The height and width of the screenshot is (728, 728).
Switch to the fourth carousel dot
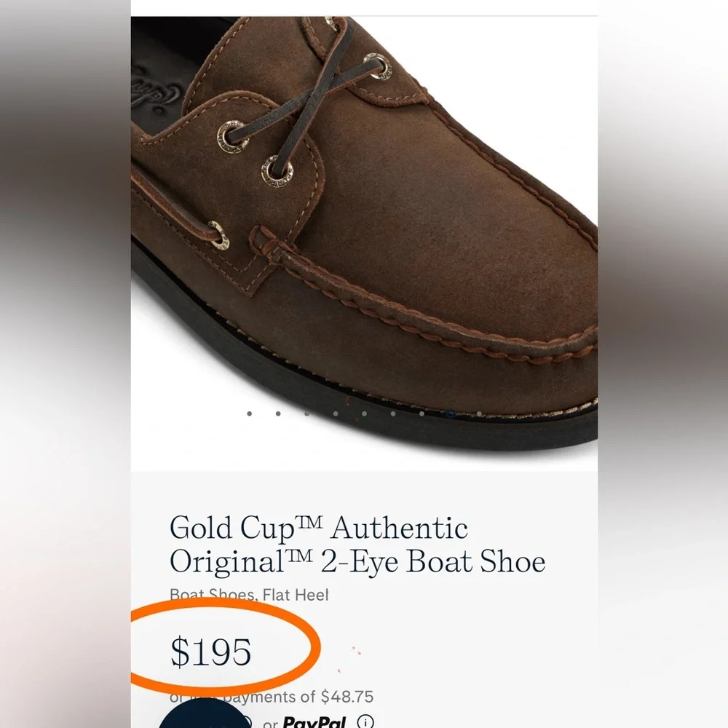(x=336, y=414)
